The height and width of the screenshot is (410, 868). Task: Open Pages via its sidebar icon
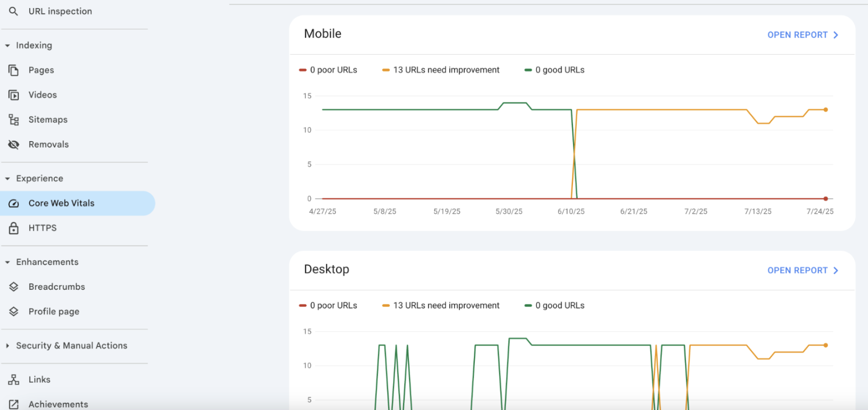tap(14, 70)
